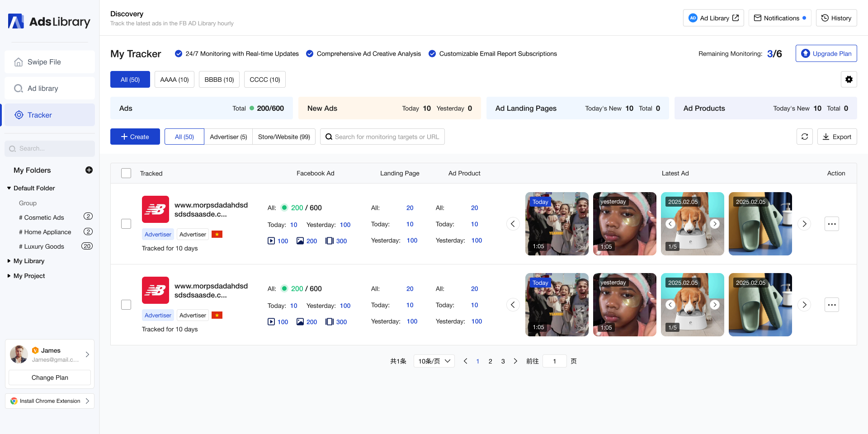Expand the My Library folder
This screenshot has width=868, height=434.
point(29,261)
